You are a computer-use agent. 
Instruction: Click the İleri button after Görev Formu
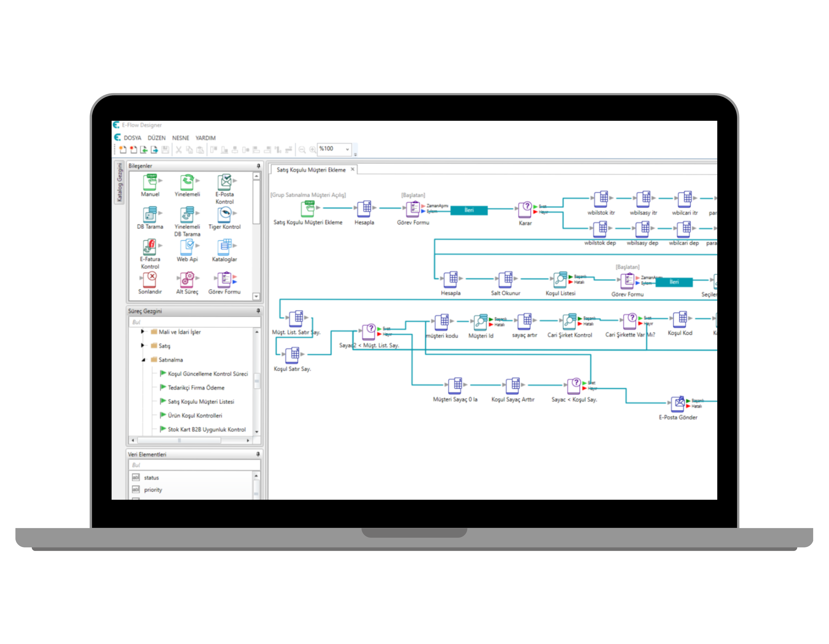pyautogui.click(x=469, y=210)
